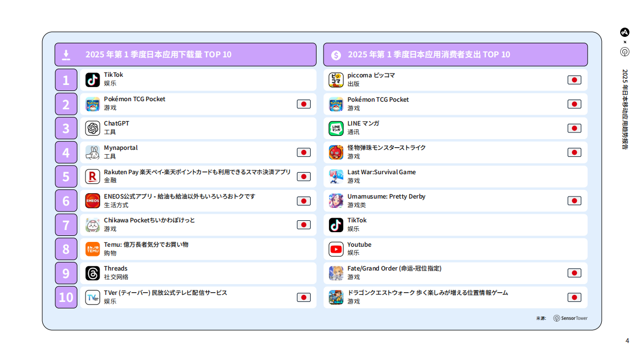Click the Chikawa Pocket app icon

[x=93, y=225]
